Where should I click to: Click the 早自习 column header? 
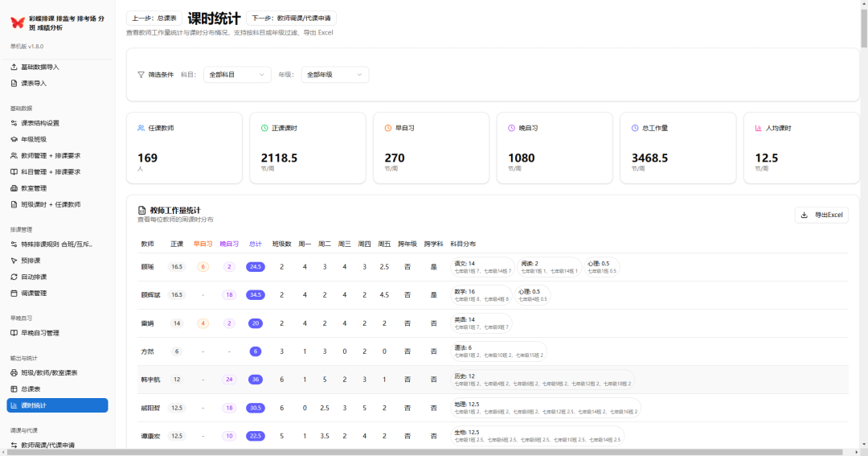pos(203,244)
